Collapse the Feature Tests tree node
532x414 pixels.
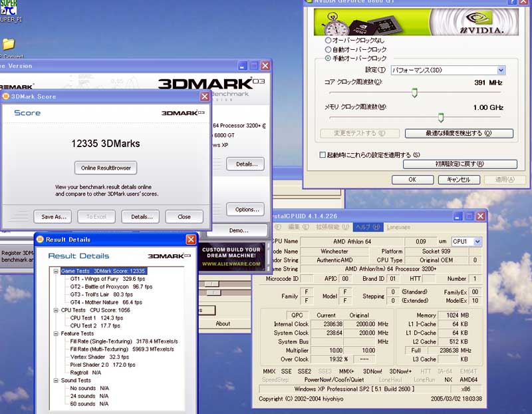[56, 333]
